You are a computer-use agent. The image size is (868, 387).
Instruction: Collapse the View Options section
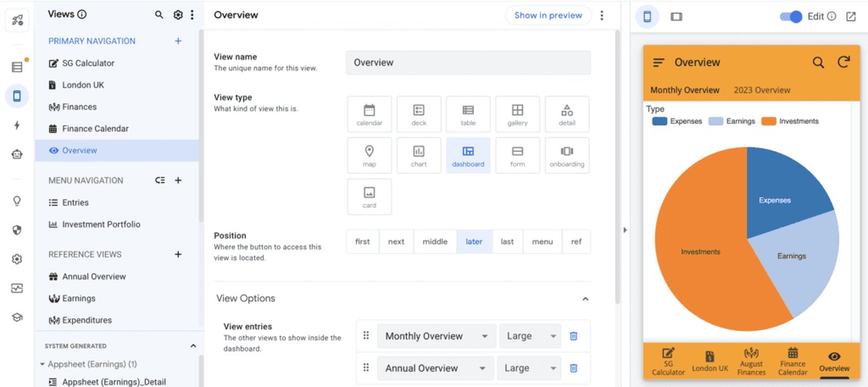(x=586, y=299)
